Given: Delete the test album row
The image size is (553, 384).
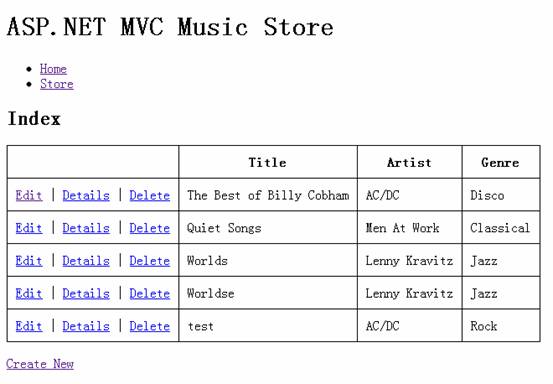Looking at the screenshot, I should click(x=150, y=326).
